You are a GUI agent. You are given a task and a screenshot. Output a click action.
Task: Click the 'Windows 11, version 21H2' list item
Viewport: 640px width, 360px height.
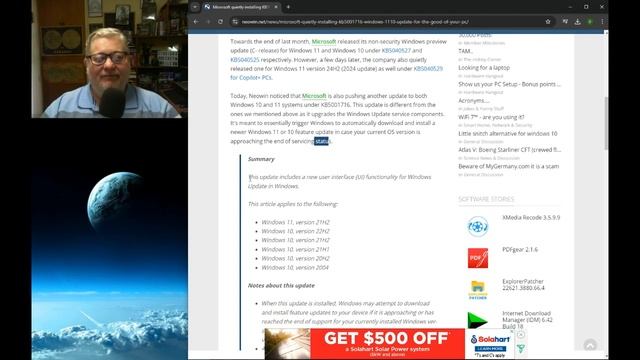296,222
